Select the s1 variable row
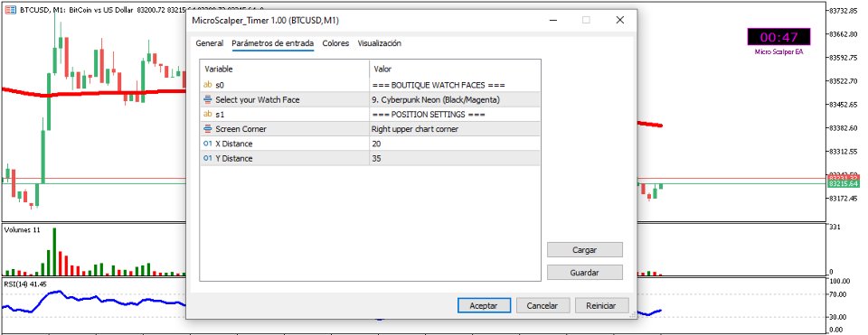Viewport: 868px width, 335px height. [370, 114]
